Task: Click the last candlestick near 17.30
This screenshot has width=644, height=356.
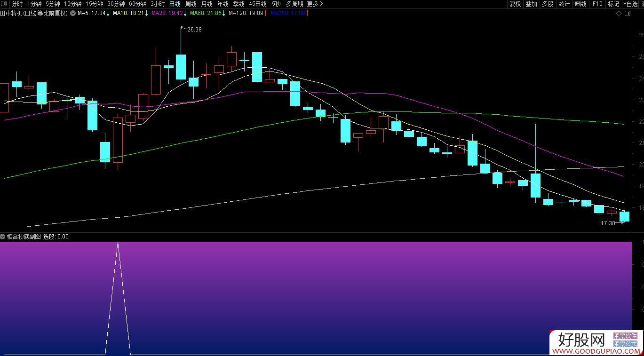Action: pos(624,216)
